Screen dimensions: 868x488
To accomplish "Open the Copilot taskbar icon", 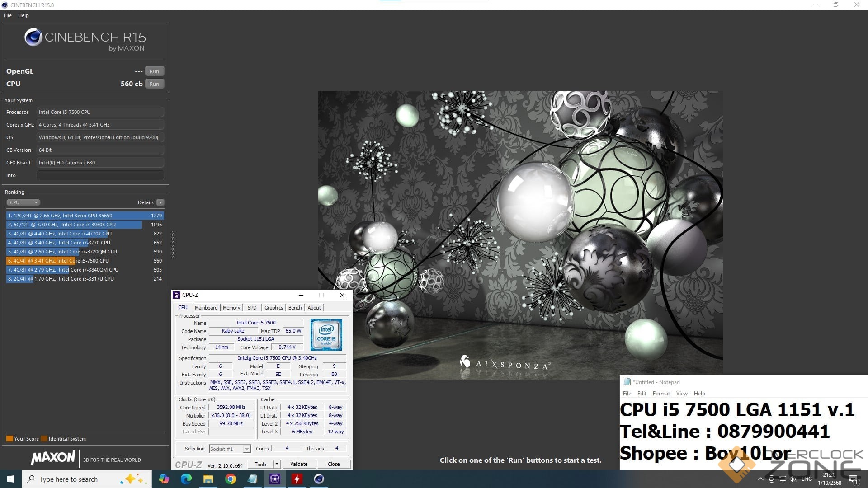I will (164, 479).
